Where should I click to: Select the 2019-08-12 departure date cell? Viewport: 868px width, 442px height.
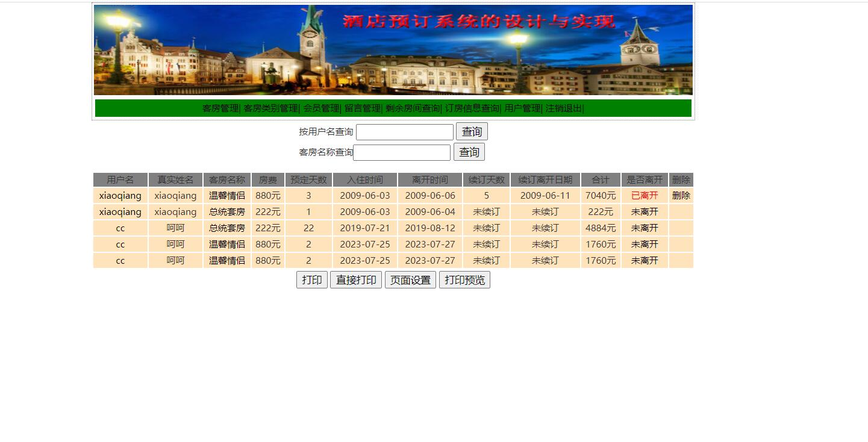[x=430, y=228]
